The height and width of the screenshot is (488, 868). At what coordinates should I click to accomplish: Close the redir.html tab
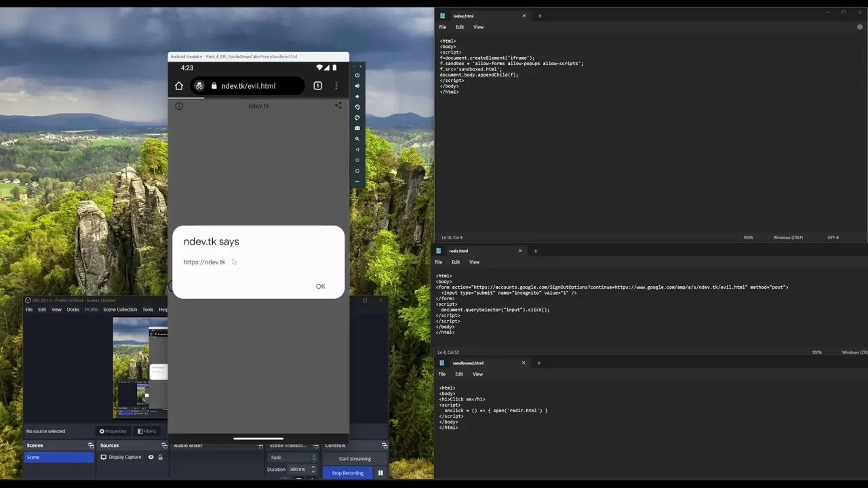520,251
